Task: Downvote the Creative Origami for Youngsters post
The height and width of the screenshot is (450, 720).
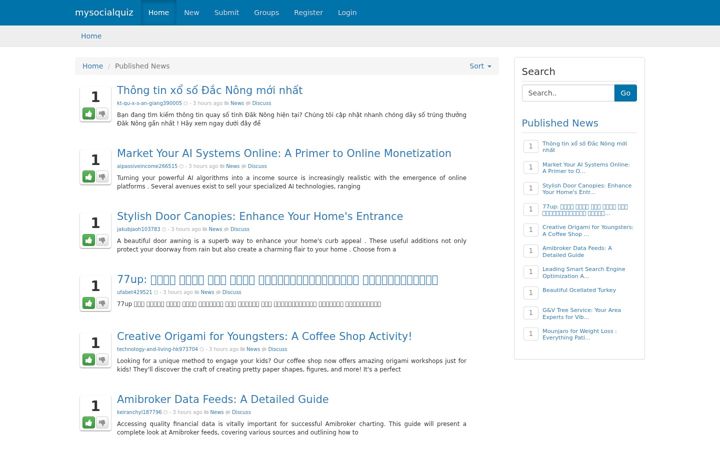Action: pyautogui.click(x=102, y=360)
